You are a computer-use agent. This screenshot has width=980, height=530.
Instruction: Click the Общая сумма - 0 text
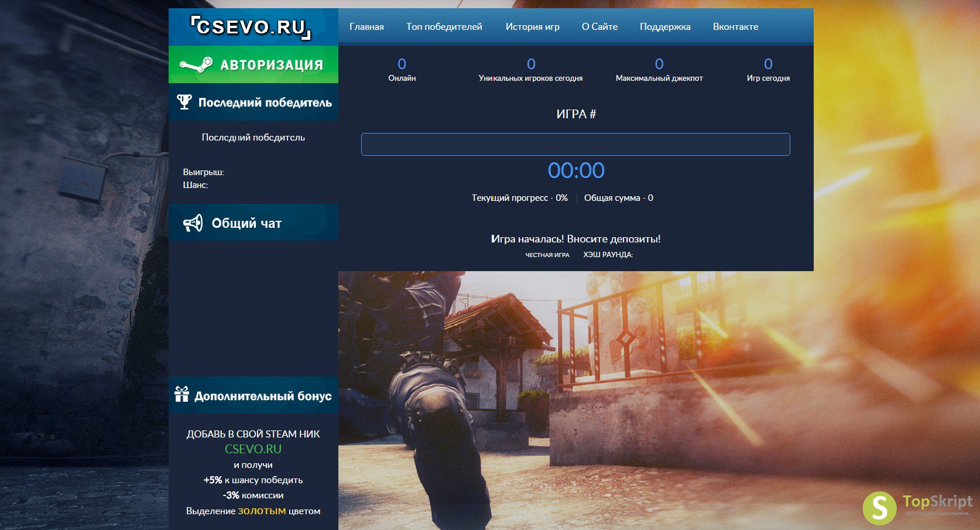(x=619, y=198)
